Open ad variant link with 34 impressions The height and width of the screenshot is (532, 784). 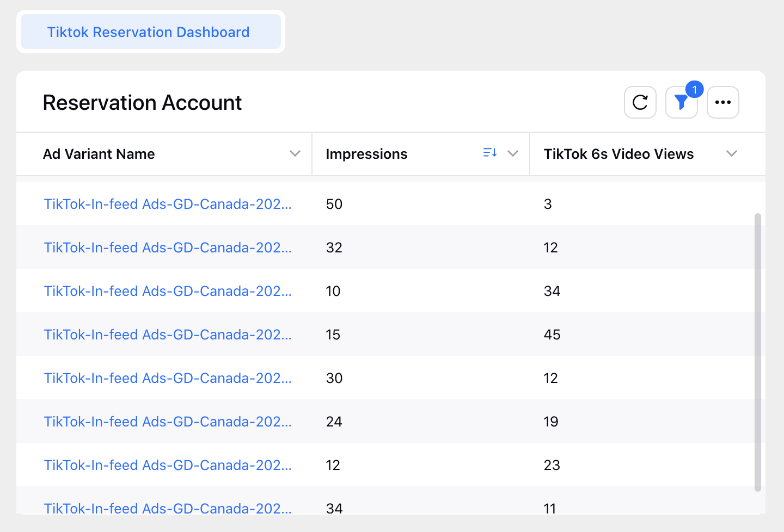coord(168,508)
